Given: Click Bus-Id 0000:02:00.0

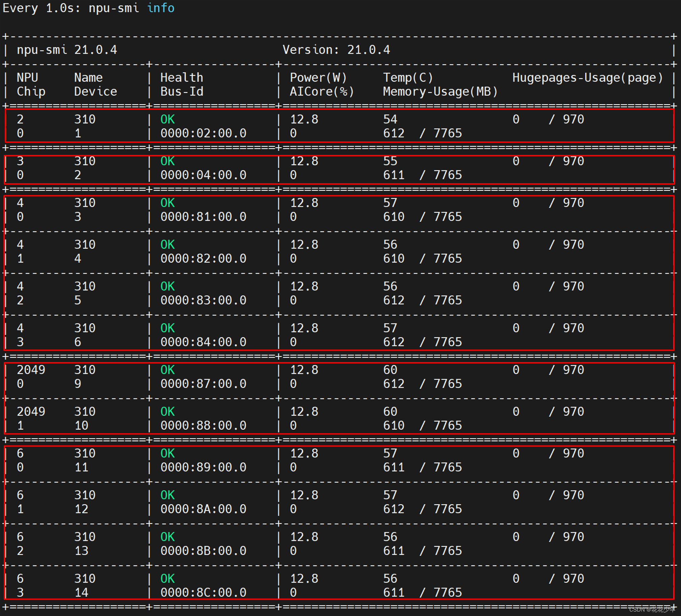Looking at the screenshot, I should (x=203, y=134).
